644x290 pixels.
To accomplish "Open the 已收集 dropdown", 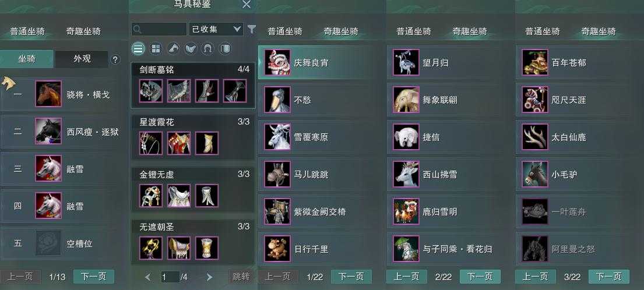I will tap(216, 29).
